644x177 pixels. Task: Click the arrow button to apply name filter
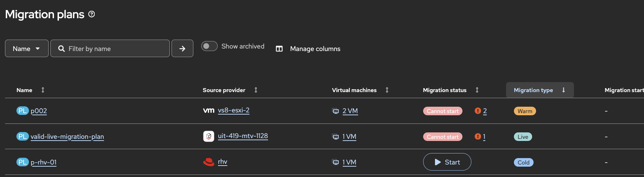[182, 49]
